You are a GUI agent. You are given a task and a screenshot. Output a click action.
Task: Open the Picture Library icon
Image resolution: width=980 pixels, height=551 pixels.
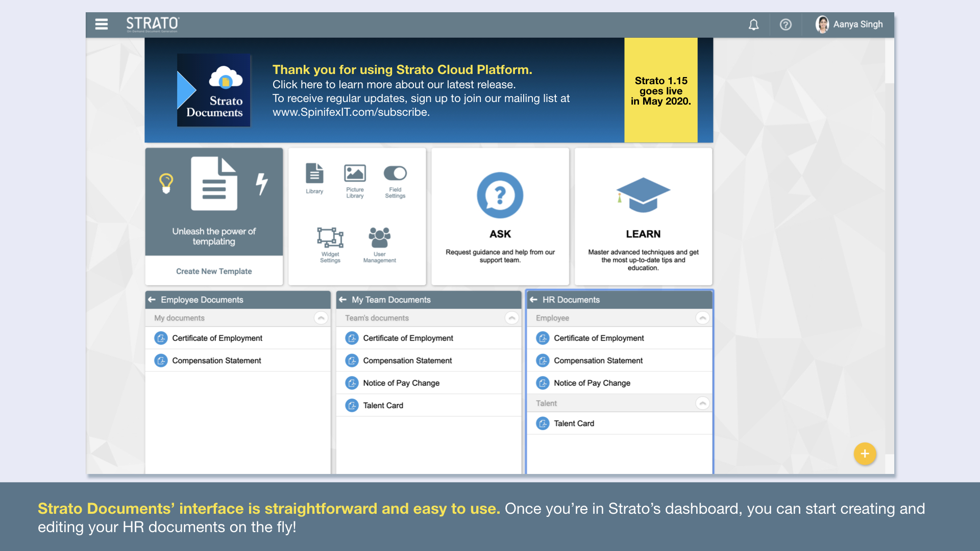[355, 174]
